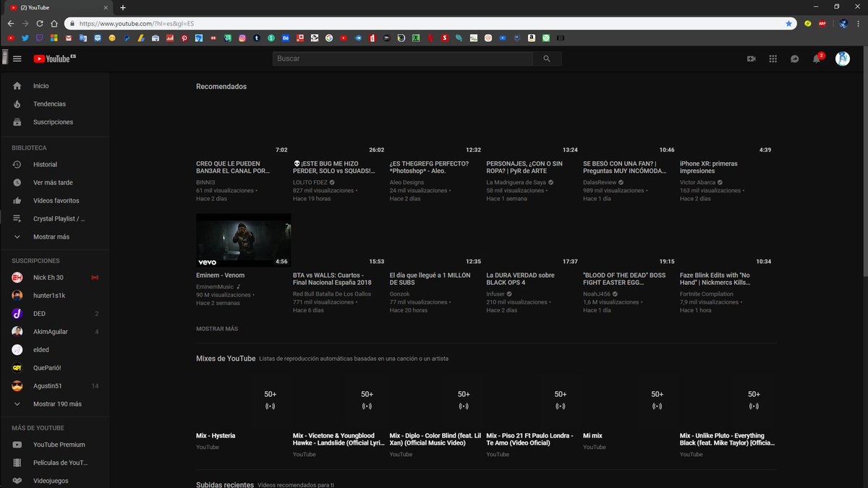Go to the Chrome home page button
868x488 pixels.
click(54, 23)
